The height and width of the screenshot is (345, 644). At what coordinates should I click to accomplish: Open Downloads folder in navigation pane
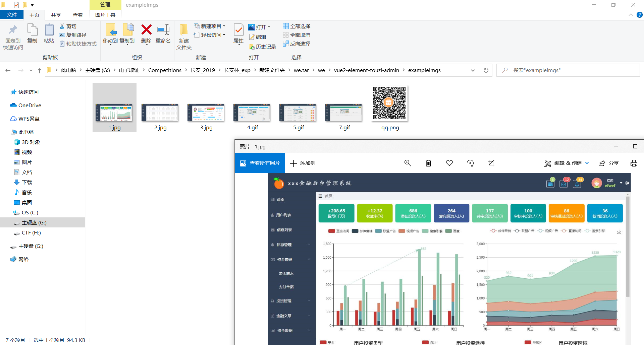pyautogui.click(x=23, y=182)
